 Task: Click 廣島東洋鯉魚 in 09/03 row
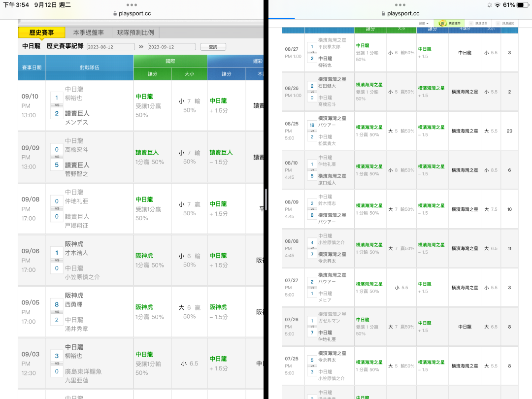click(83, 371)
